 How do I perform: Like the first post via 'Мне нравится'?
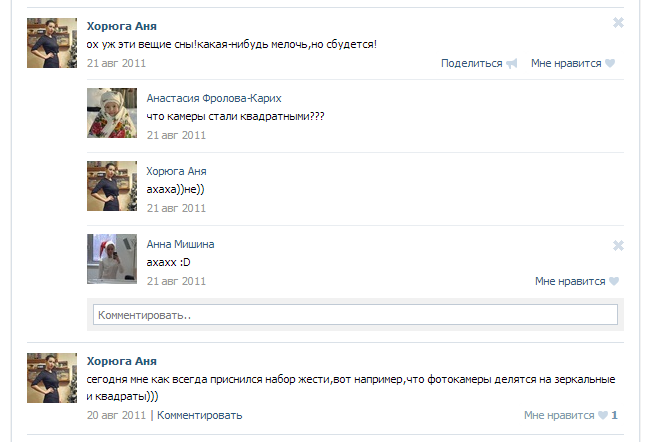click(566, 63)
